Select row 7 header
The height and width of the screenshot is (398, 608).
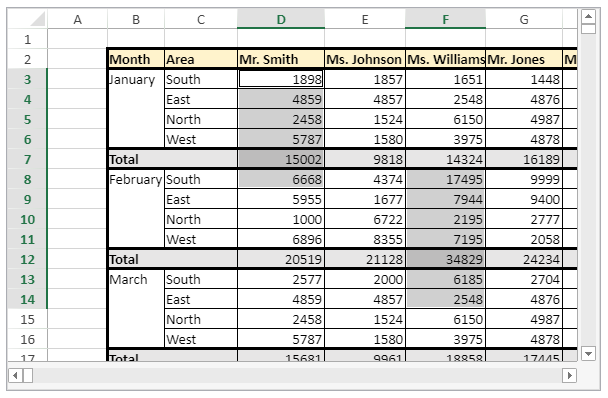tap(27, 159)
